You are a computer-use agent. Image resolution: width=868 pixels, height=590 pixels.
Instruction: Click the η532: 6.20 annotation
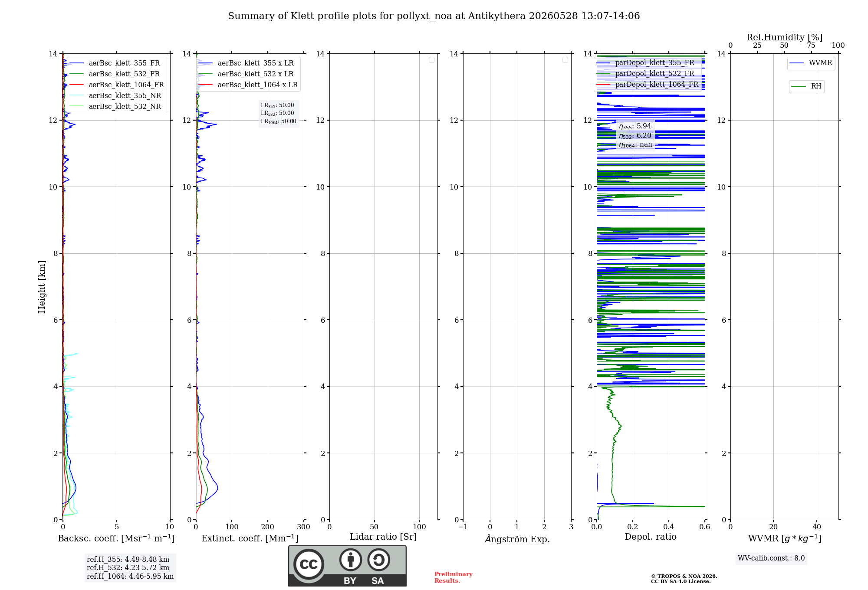[x=635, y=136]
